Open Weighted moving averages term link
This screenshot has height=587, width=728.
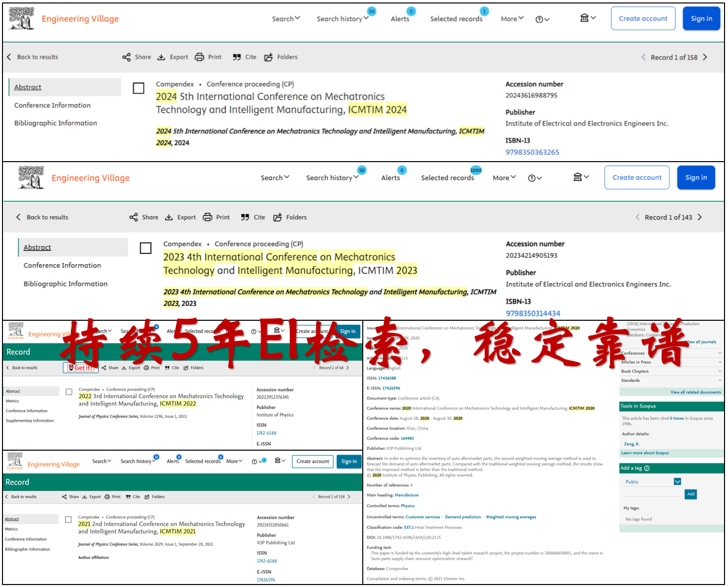point(511,517)
